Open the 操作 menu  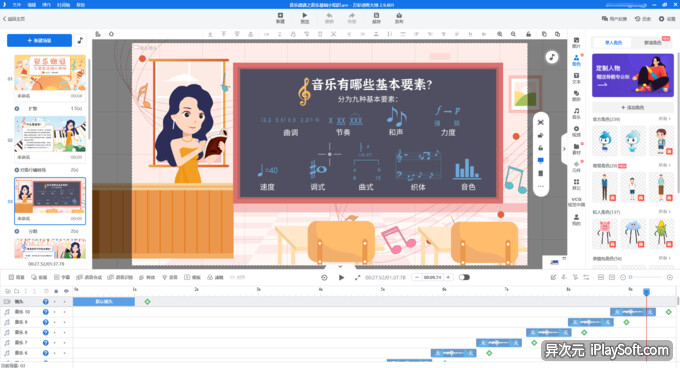pyautogui.click(x=46, y=5)
